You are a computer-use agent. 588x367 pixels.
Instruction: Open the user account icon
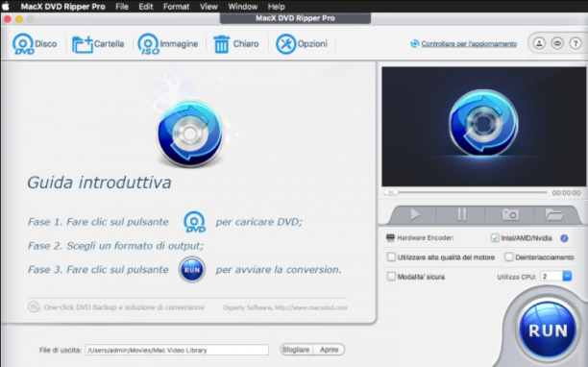[x=539, y=43]
